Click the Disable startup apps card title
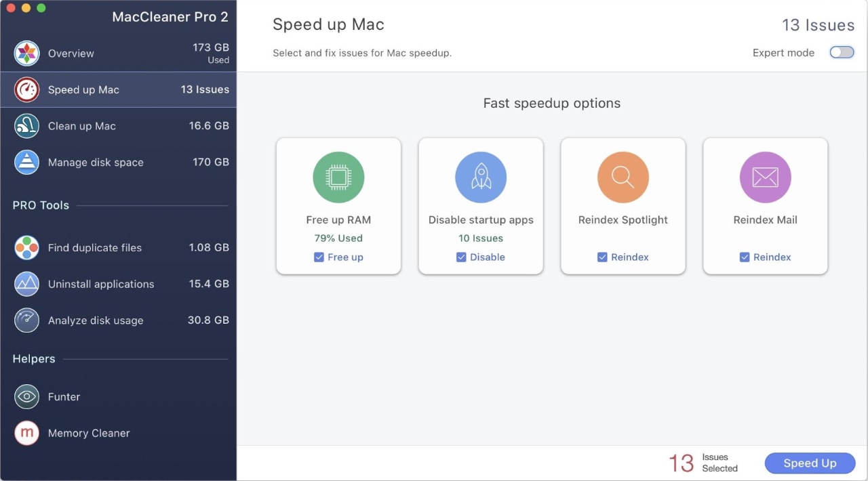Image resolution: width=868 pixels, height=481 pixels. tap(481, 220)
